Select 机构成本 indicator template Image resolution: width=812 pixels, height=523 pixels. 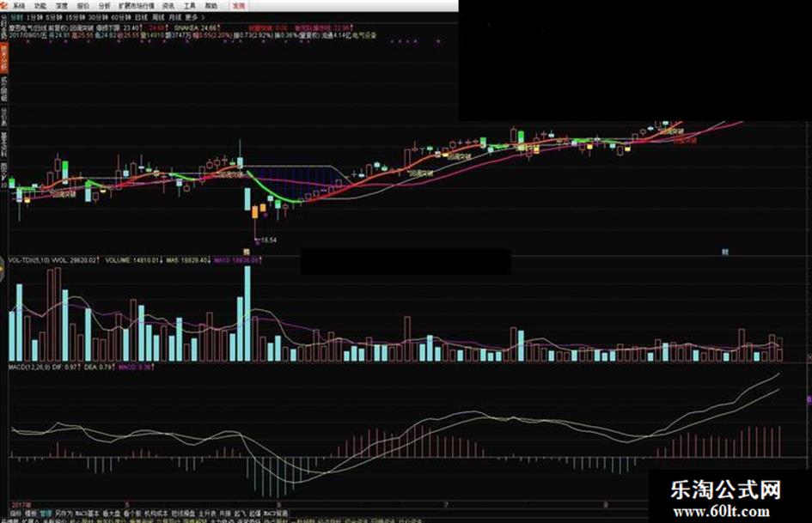point(156,514)
